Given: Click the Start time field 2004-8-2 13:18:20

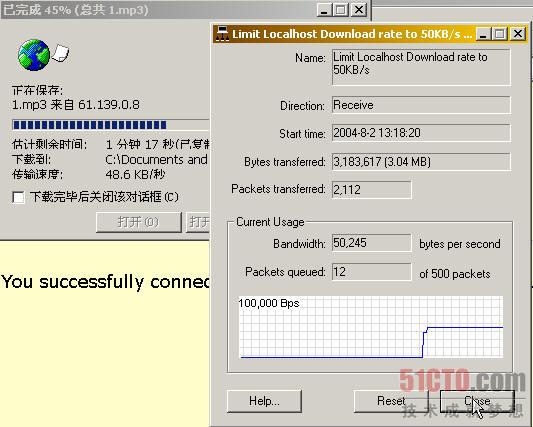Looking at the screenshot, I should coord(421,133).
